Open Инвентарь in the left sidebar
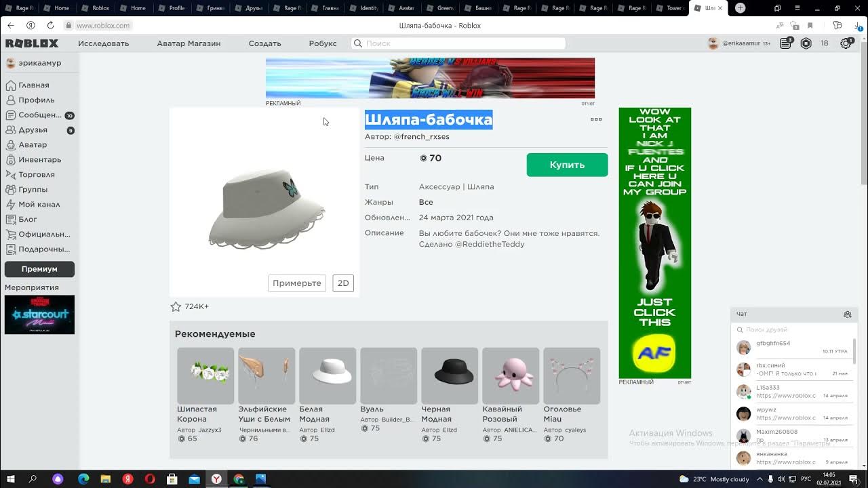This screenshot has width=868, height=488. (39, 160)
